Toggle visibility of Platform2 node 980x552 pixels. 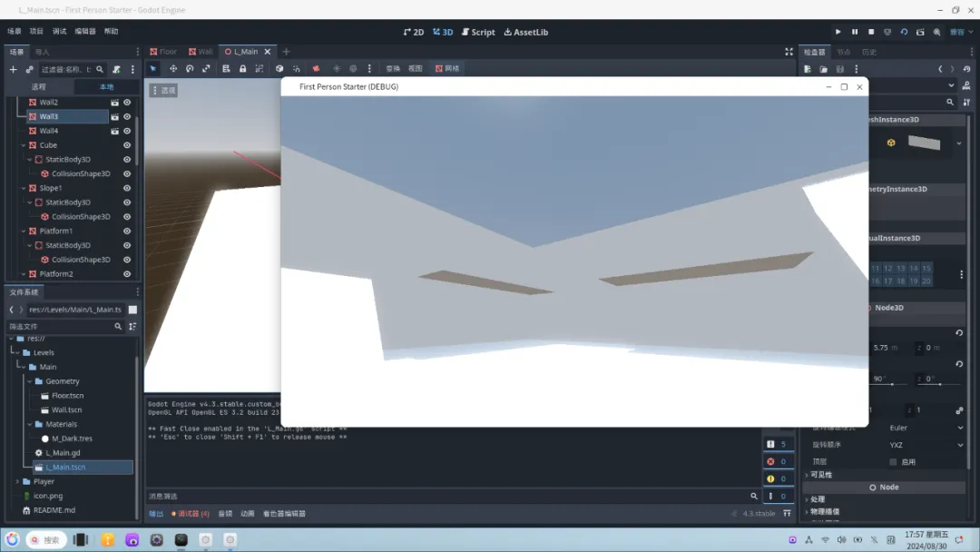point(127,274)
